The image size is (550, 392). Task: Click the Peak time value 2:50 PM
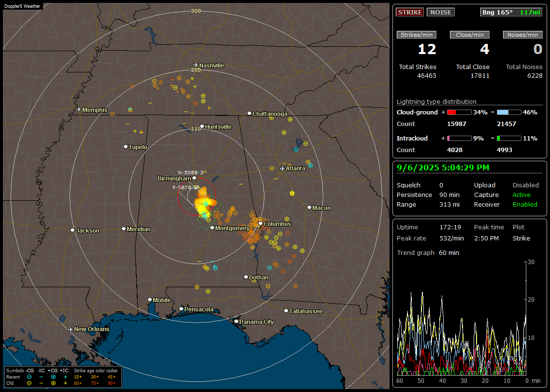click(486, 238)
